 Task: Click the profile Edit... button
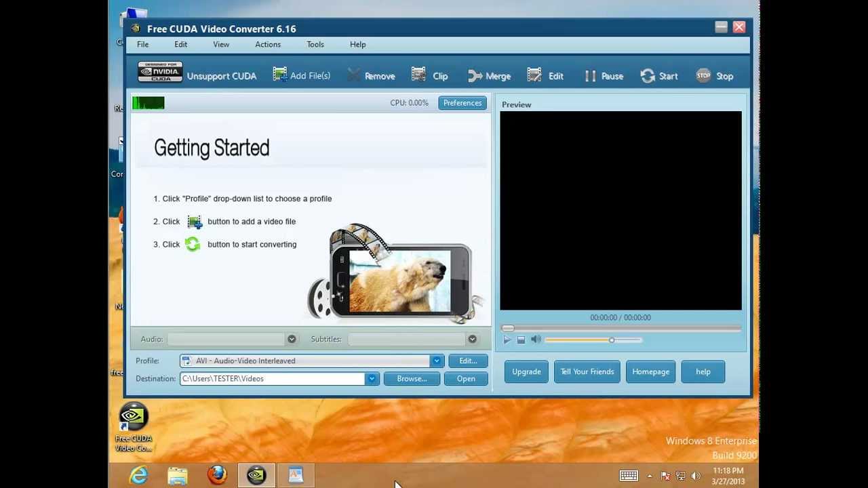[x=468, y=361]
